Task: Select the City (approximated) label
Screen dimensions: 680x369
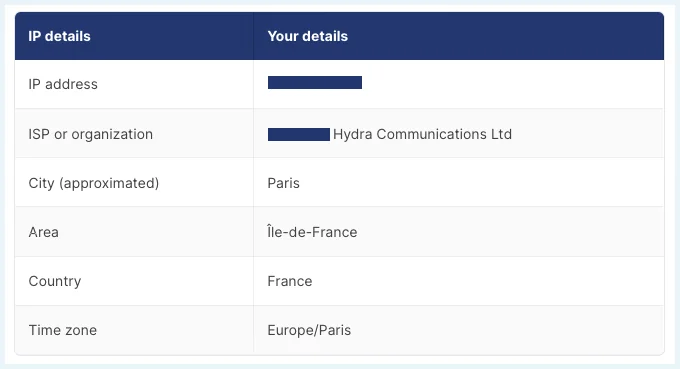Action: point(94,183)
